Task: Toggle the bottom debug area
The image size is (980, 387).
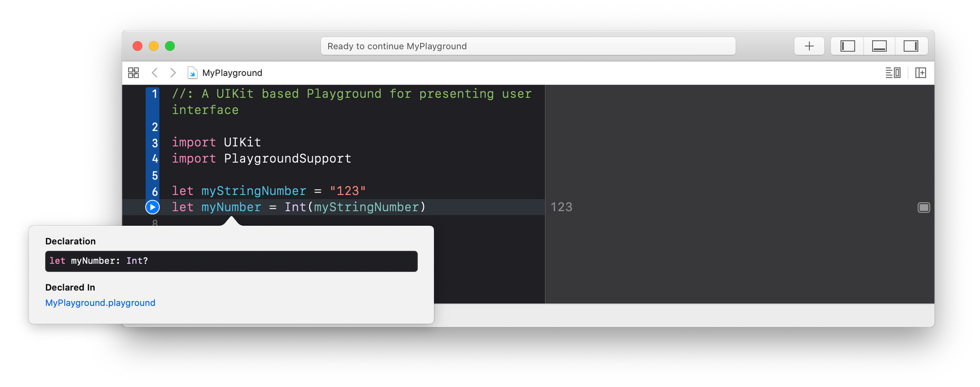Action: pyautogui.click(x=879, y=46)
